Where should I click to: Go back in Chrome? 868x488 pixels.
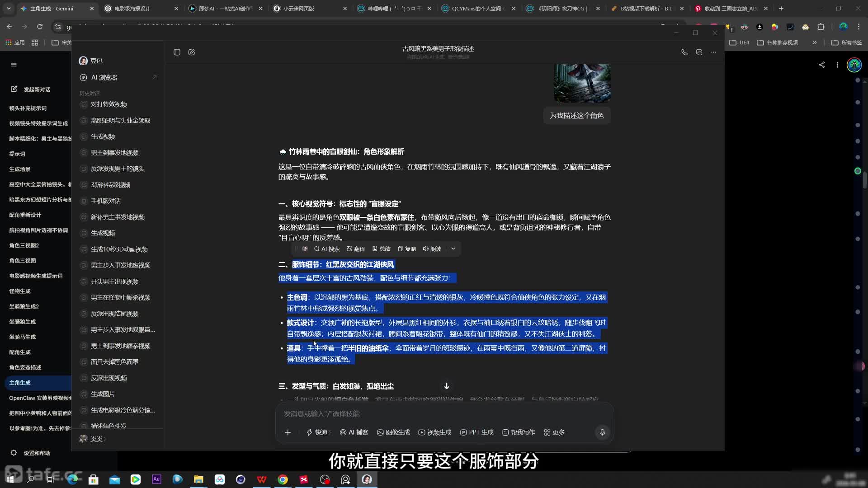pos(9,27)
